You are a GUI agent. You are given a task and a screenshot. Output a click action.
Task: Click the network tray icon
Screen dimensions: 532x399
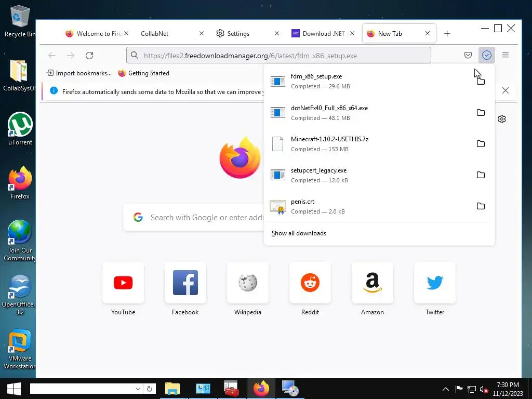click(x=472, y=389)
